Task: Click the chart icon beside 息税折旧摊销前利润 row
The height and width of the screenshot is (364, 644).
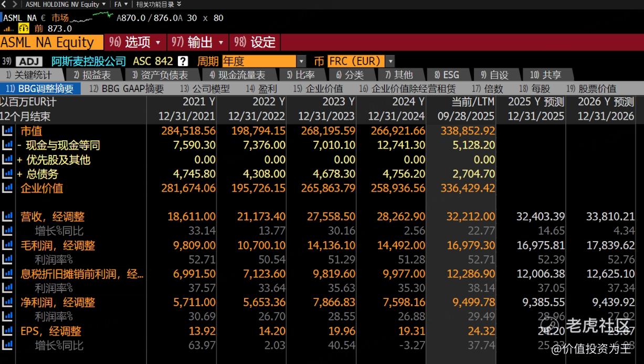Action: pyautogui.click(x=7, y=274)
